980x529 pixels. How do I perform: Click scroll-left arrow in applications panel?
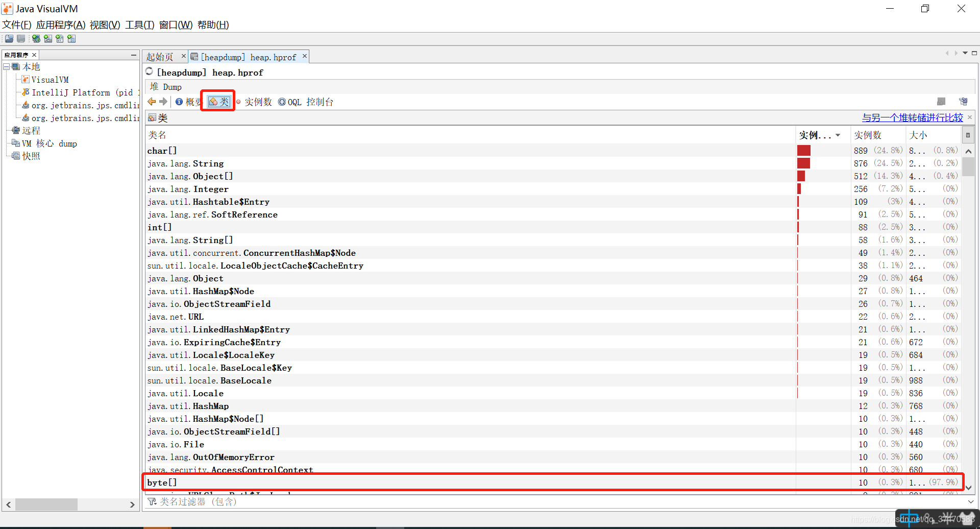pyautogui.click(x=9, y=504)
